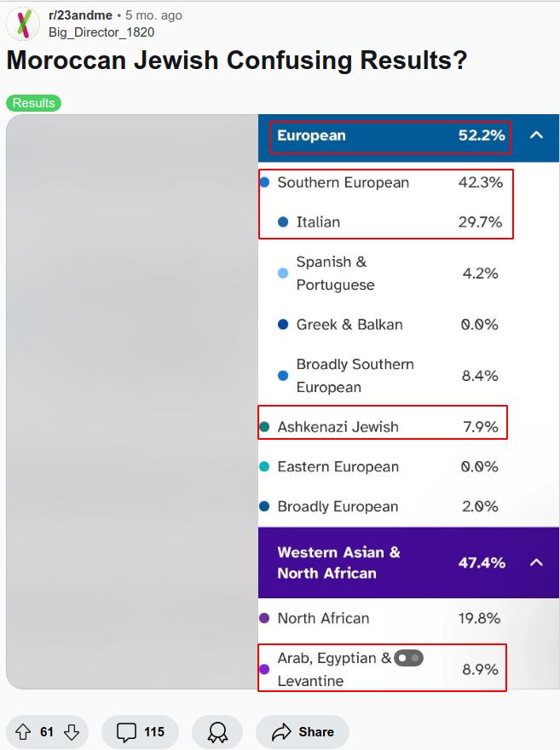This screenshot has height=750, width=560.
Task: Click the Greek & Balkan entry
Action: tap(349, 325)
